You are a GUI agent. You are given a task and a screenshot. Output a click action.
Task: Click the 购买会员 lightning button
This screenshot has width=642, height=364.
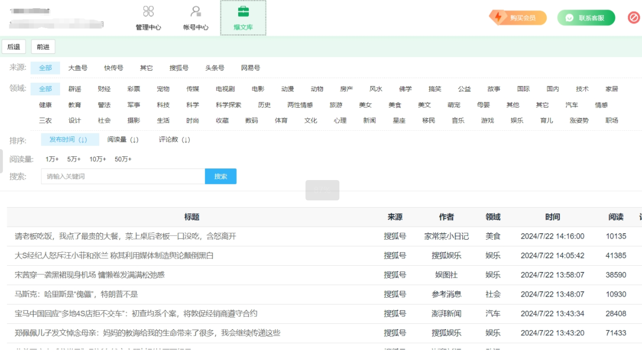(x=518, y=18)
